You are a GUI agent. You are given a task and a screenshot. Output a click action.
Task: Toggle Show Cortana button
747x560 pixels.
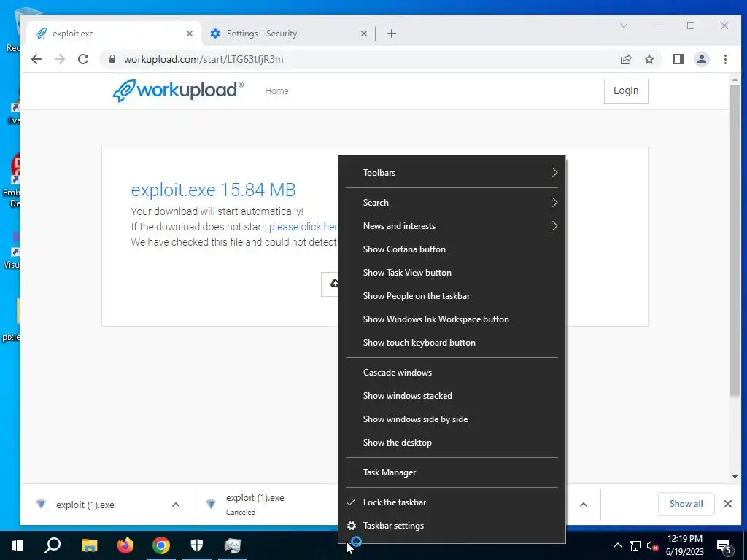(x=452, y=249)
